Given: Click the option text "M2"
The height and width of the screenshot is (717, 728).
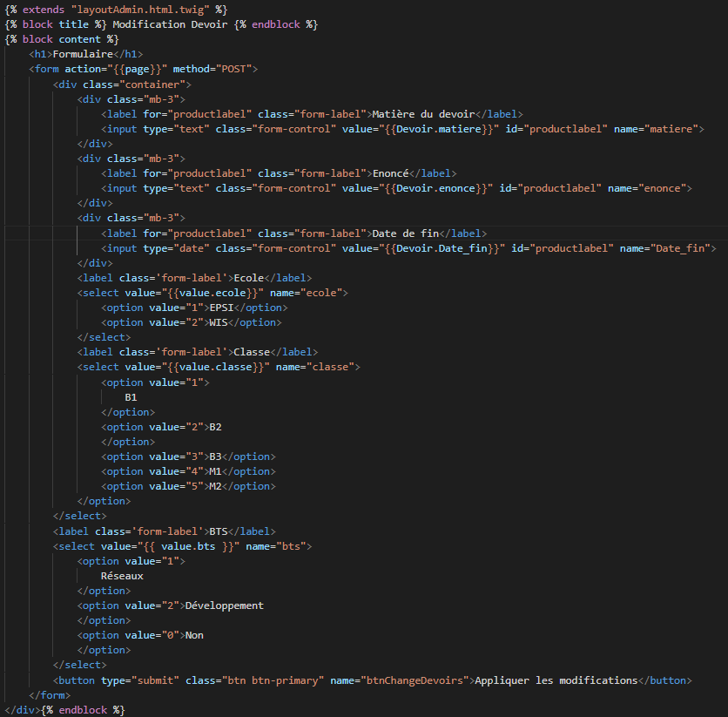Looking at the screenshot, I should [215, 487].
